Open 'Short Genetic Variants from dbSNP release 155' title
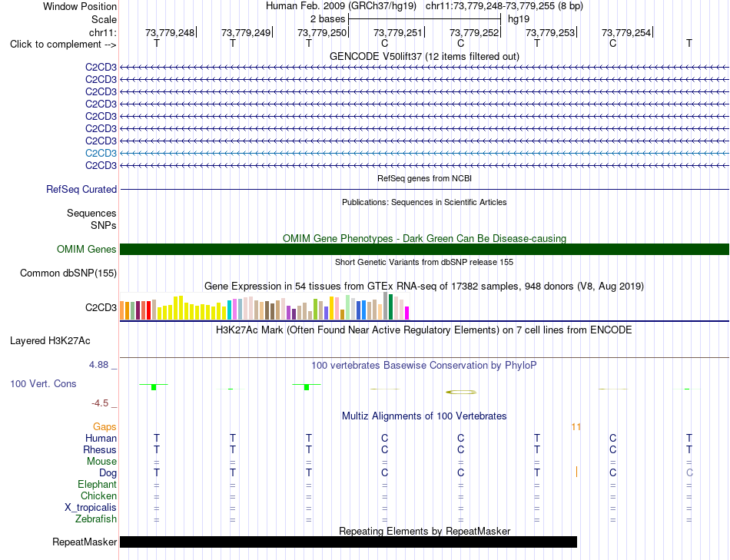Image resolution: width=730 pixels, height=560 pixels. click(x=424, y=262)
